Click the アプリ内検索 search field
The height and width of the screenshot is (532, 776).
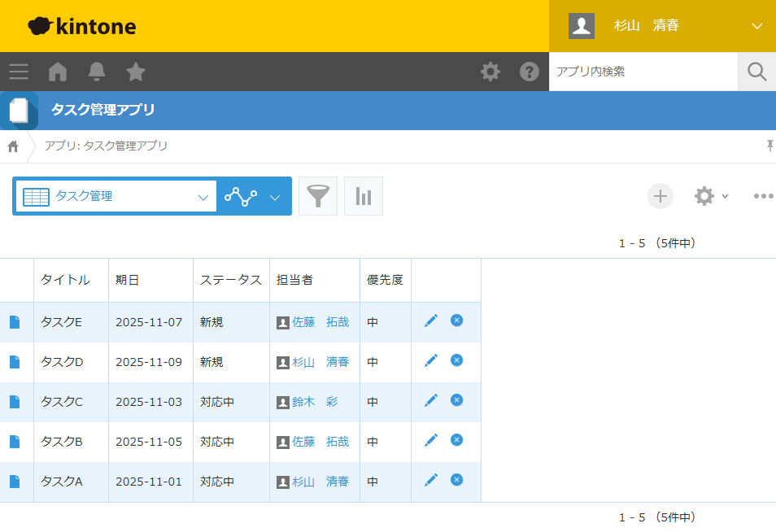(x=643, y=72)
